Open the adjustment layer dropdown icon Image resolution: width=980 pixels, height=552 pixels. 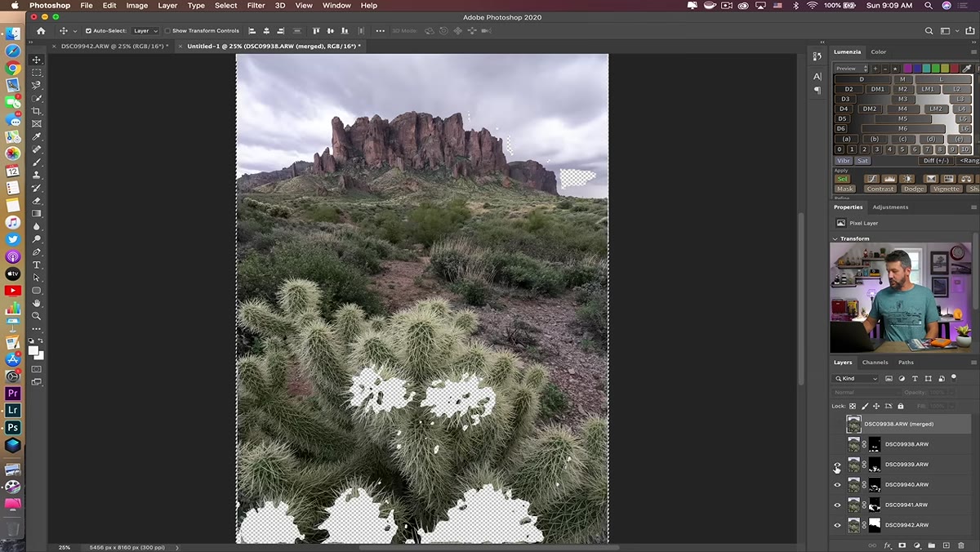(917, 545)
